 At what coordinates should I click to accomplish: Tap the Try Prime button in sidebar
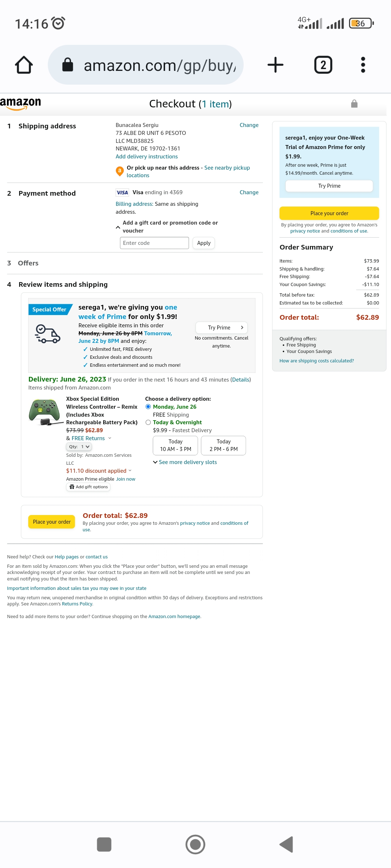329,186
